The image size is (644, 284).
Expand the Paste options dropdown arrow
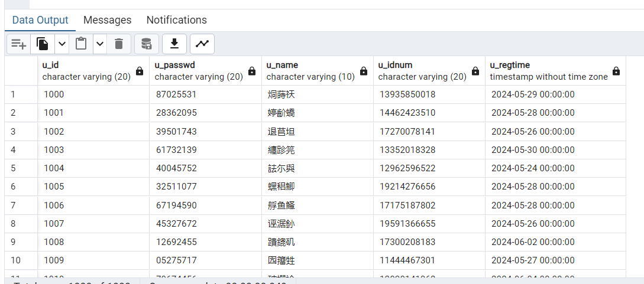(99, 44)
